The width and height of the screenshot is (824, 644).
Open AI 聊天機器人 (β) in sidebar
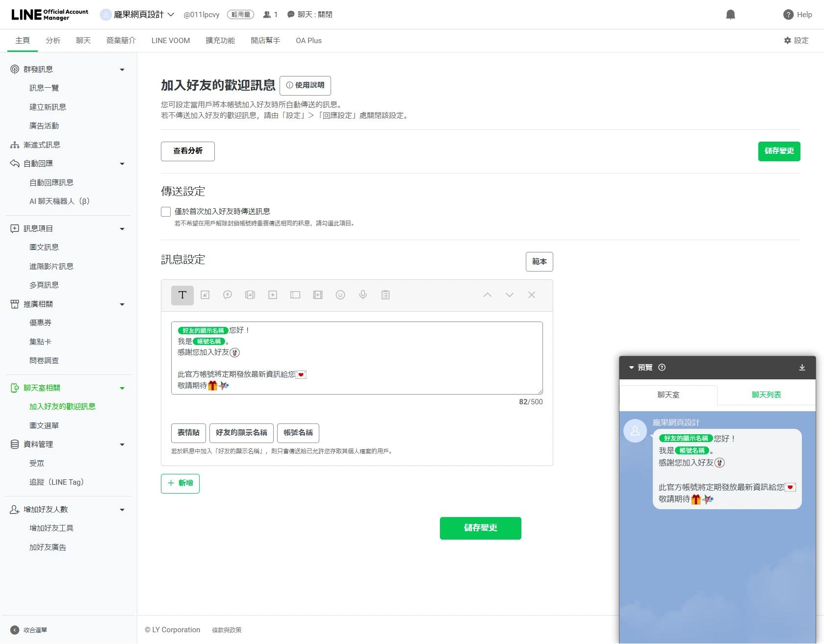click(59, 201)
